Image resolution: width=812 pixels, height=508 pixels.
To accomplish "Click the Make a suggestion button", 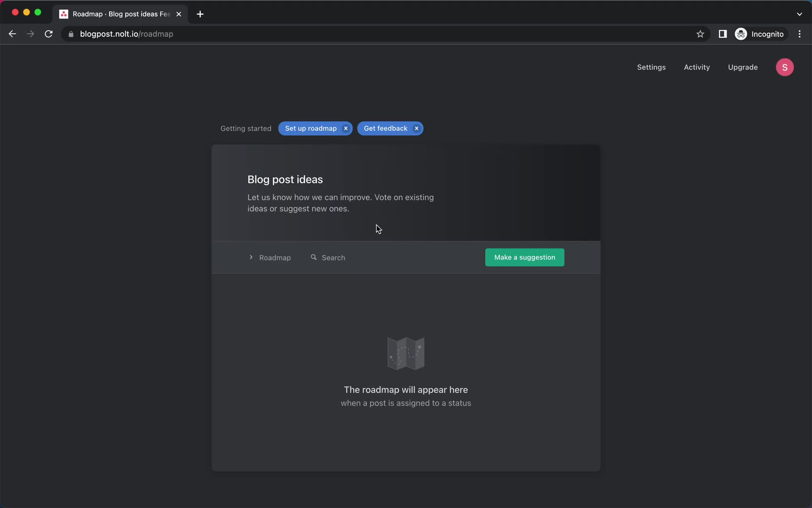I will click(x=525, y=257).
